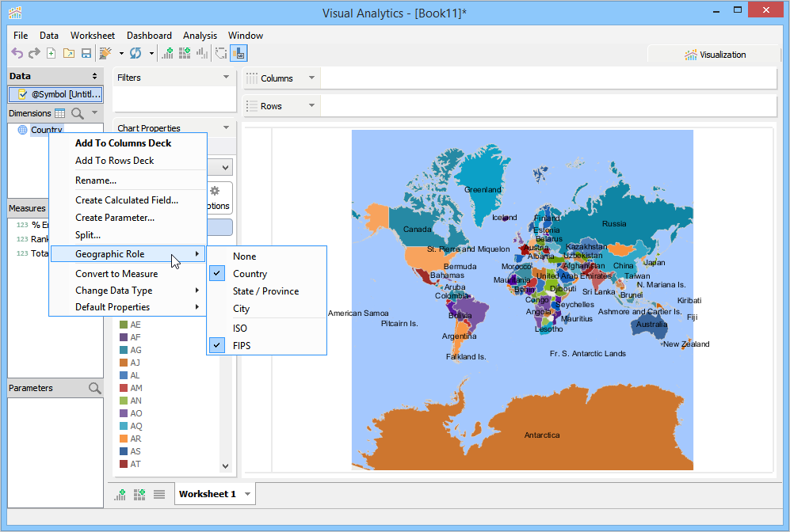Click the data connection plug icon
Screen dimensions: 790x532
(x=105, y=53)
